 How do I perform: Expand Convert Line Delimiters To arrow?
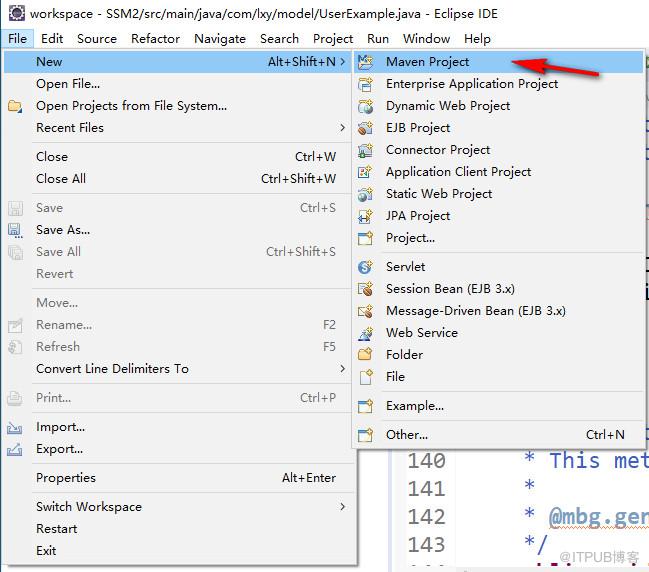tap(343, 368)
